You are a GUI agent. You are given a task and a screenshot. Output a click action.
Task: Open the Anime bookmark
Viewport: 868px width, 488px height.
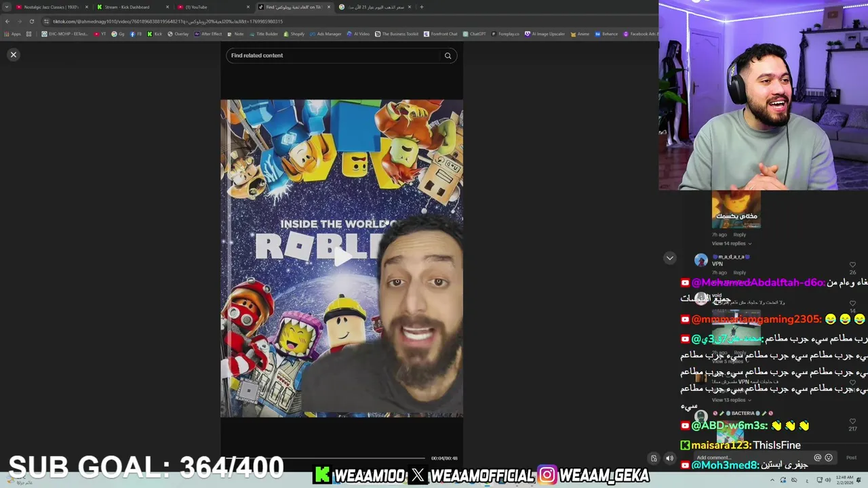pyautogui.click(x=580, y=34)
